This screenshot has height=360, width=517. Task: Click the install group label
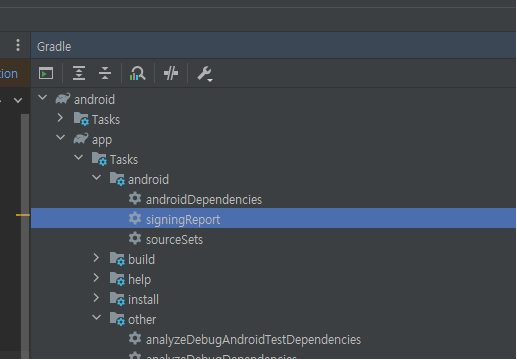click(143, 300)
